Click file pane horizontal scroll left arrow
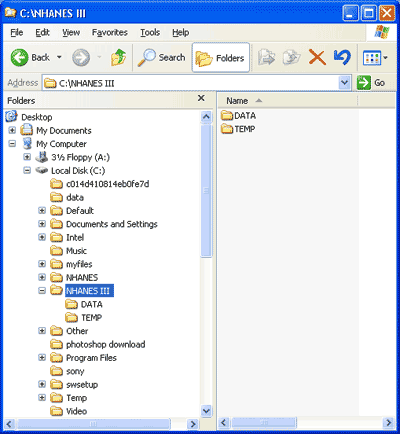400x434 pixels. (224, 423)
